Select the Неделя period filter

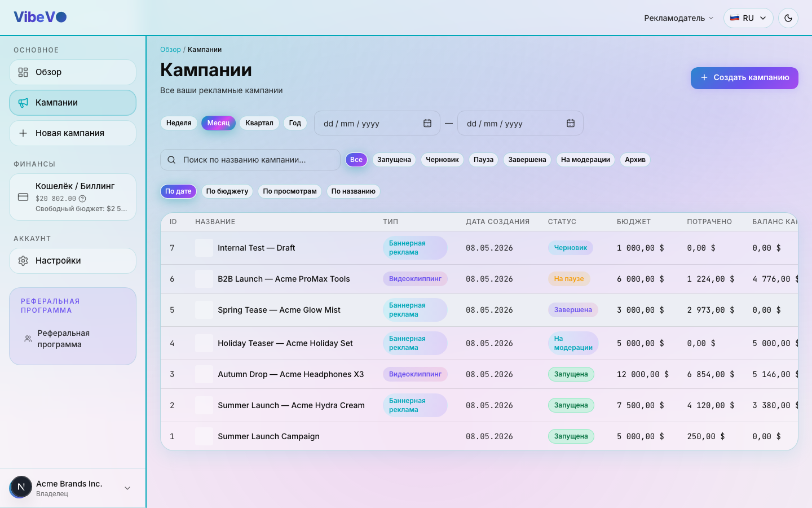179,123
